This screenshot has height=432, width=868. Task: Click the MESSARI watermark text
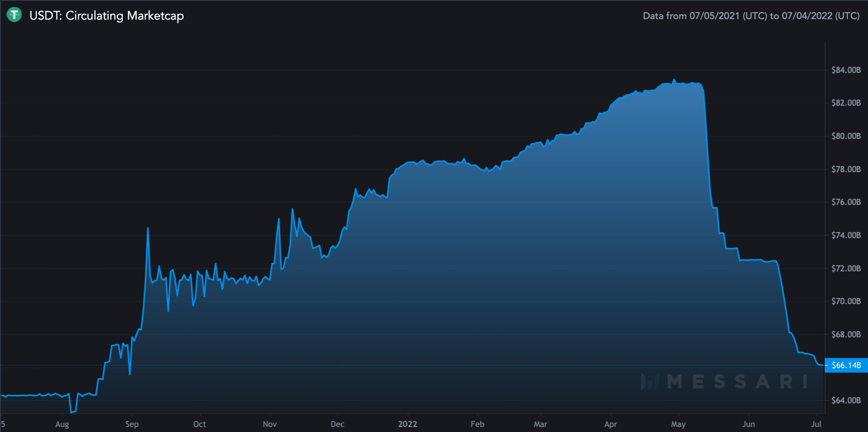pyautogui.click(x=737, y=382)
